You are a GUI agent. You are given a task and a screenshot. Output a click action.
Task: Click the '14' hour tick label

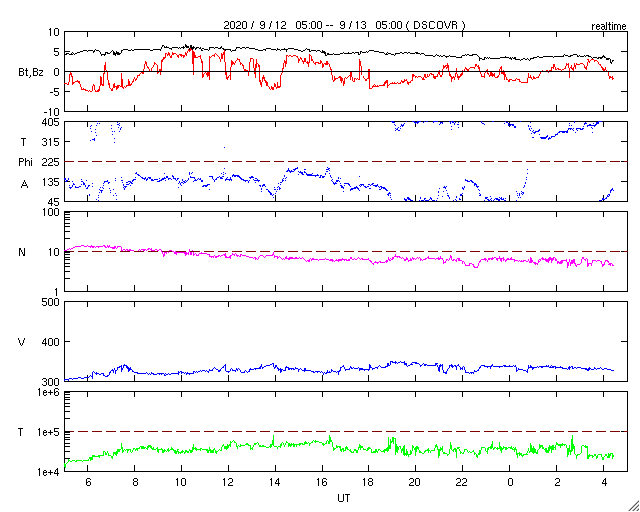[275, 482]
